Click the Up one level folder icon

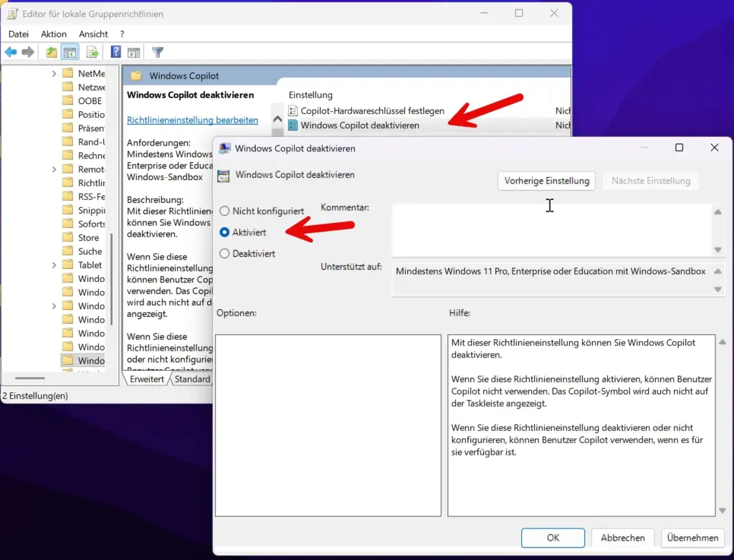[52, 52]
